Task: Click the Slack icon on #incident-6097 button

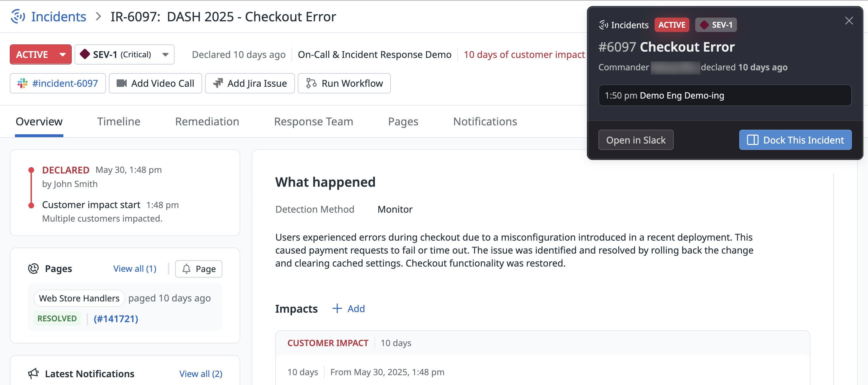Action: (22, 83)
